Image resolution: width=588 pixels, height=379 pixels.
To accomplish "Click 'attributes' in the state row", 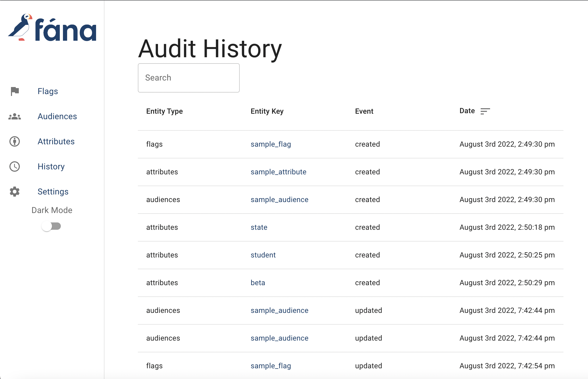I will click(162, 227).
